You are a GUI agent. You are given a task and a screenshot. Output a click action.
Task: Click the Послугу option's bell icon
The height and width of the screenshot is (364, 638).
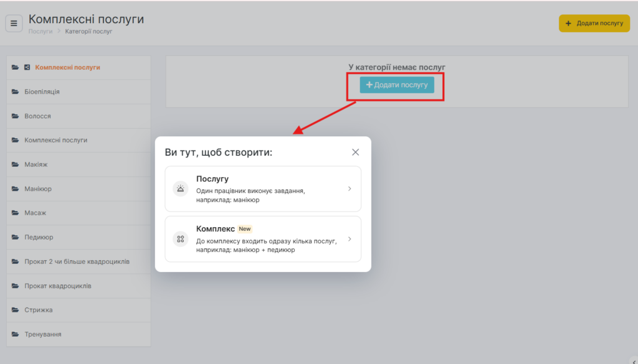click(181, 189)
